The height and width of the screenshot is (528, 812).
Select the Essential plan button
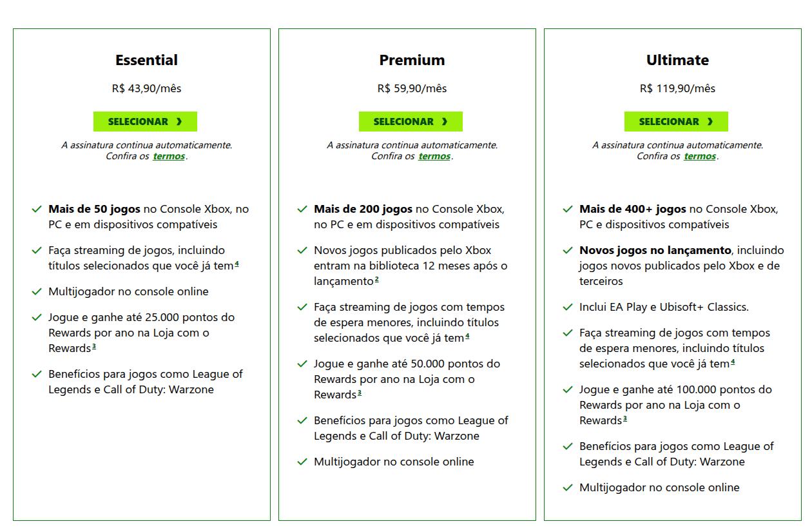tap(145, 121)
